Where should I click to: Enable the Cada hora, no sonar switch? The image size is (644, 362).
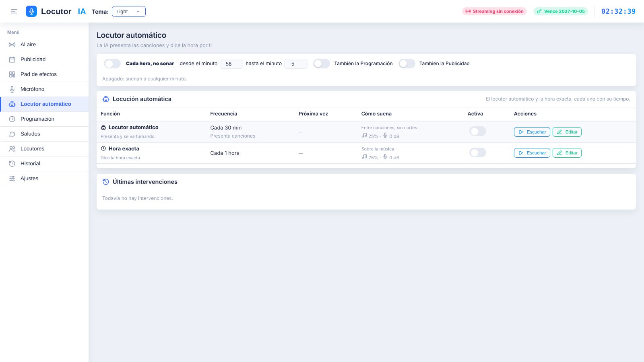tap(112, 64)
